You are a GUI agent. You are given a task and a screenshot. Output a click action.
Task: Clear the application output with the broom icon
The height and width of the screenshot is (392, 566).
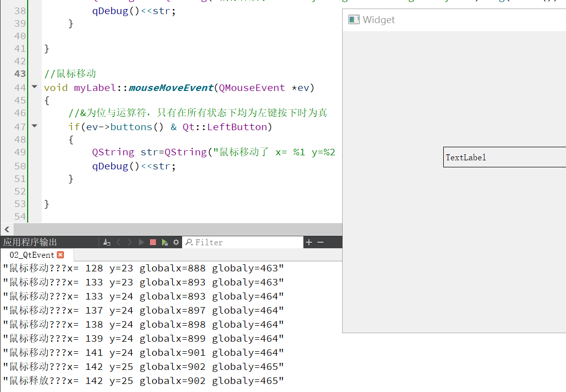tap(107, 242)
